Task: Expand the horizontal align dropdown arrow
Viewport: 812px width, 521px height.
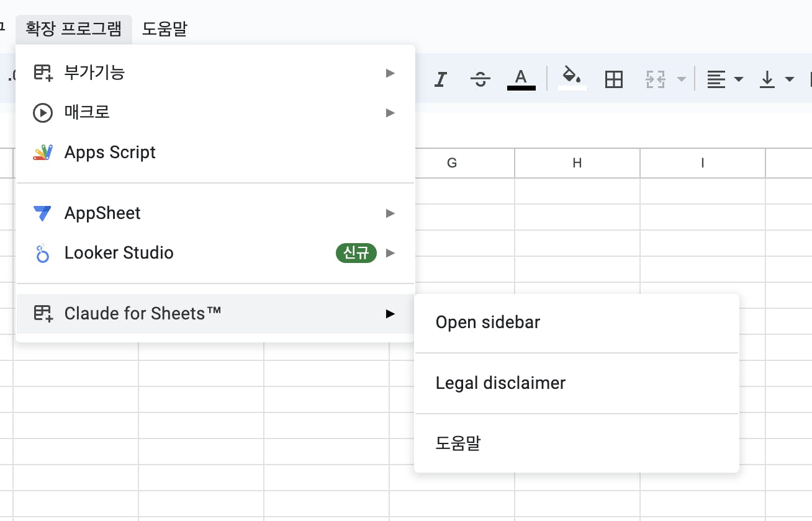Action: coord(739,79)
